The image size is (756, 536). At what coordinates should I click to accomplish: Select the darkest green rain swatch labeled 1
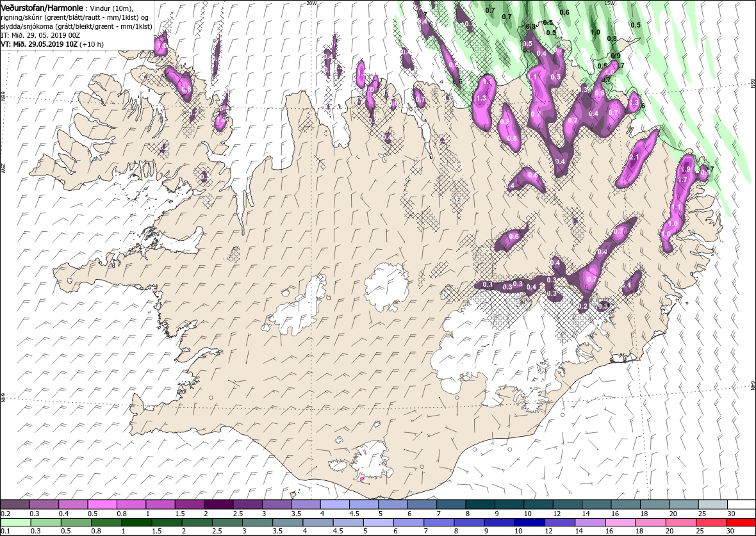[x=136, y=523]
